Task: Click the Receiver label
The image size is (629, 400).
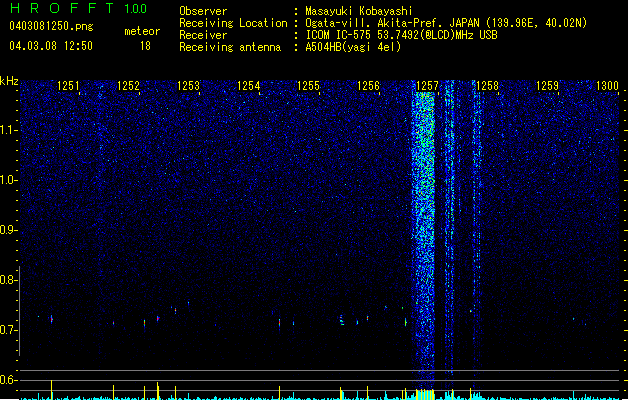Action: 203,35
